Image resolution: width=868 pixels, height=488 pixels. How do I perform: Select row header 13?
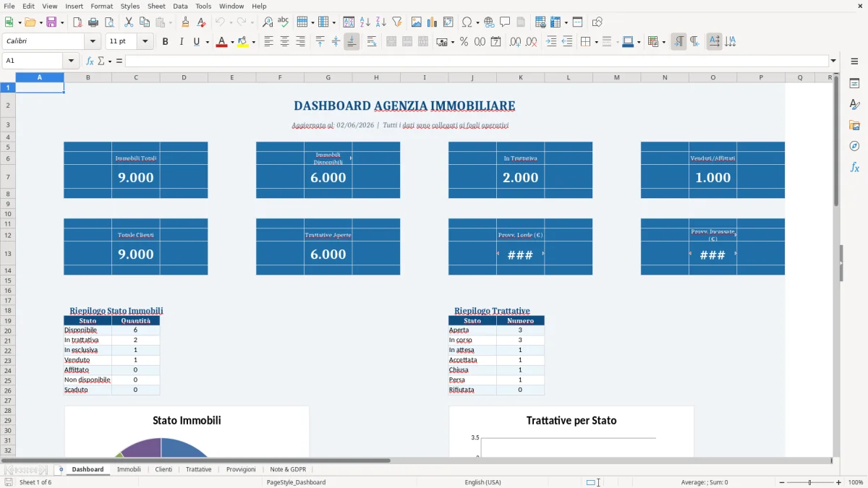click(8, 254)
